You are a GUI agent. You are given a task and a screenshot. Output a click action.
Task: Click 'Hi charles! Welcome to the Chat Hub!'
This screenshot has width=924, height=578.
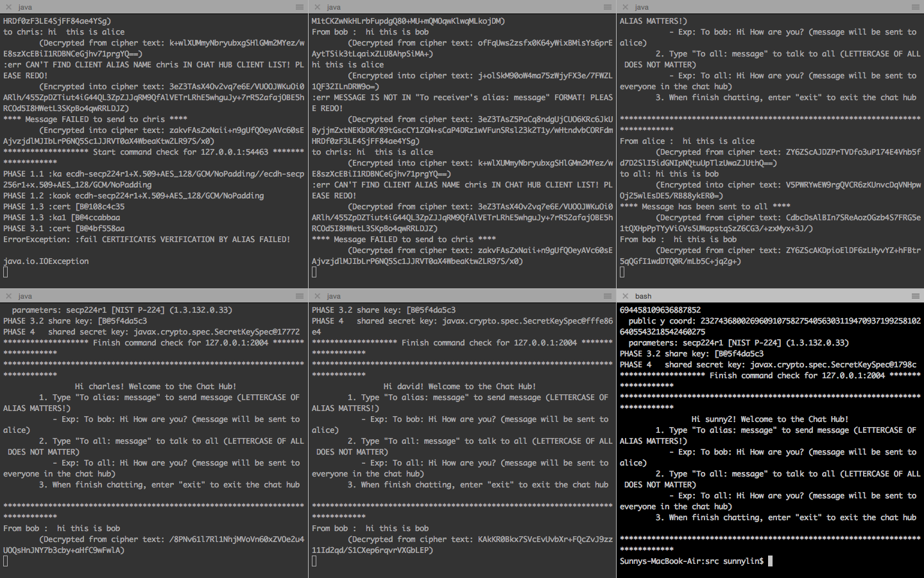click(x=155, y=387)
